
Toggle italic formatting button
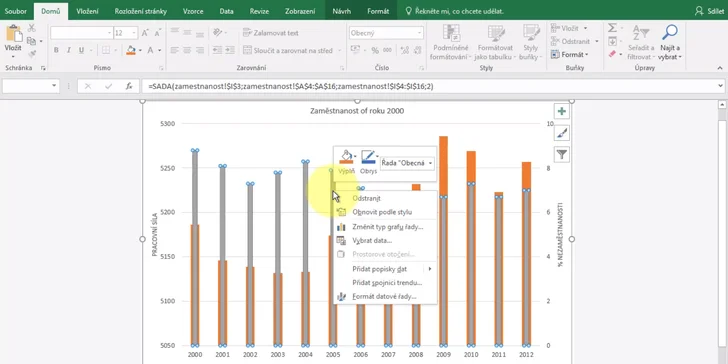tap(69, 50)
